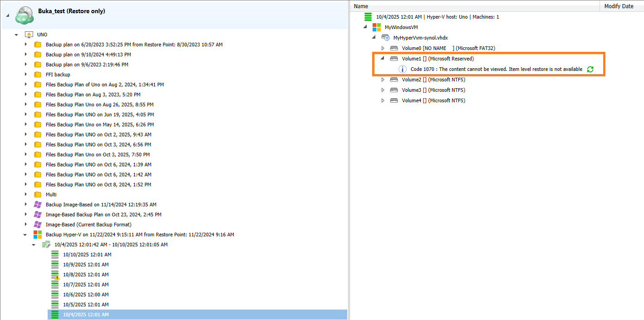The width and height of the screenshot is (644, 320).
Task: Click the FFI backup folder icon
Action: (38, 75)
